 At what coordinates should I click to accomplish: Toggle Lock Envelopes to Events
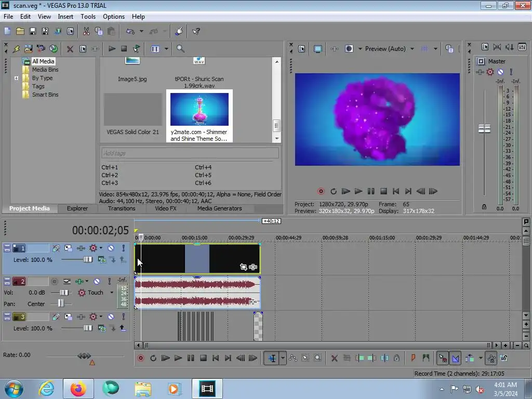tap(491, 358)
